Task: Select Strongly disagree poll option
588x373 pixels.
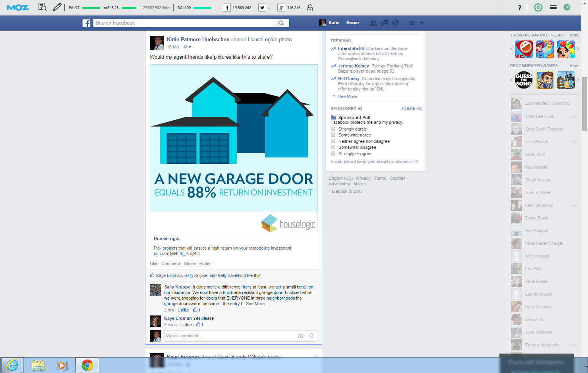Action: click(333, 154)
